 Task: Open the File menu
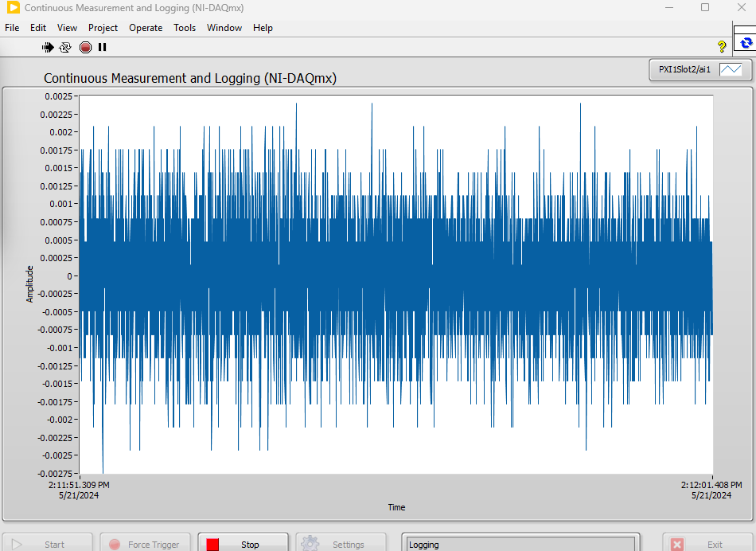click(x=12, y=28)
